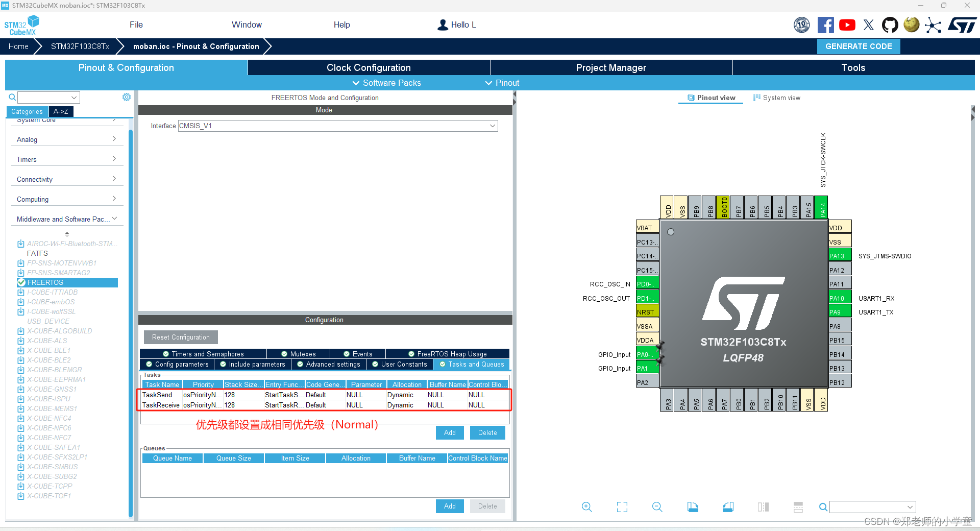980x531 pixels.
Task: Expand the Computing category
Action: tap(67, 199)
